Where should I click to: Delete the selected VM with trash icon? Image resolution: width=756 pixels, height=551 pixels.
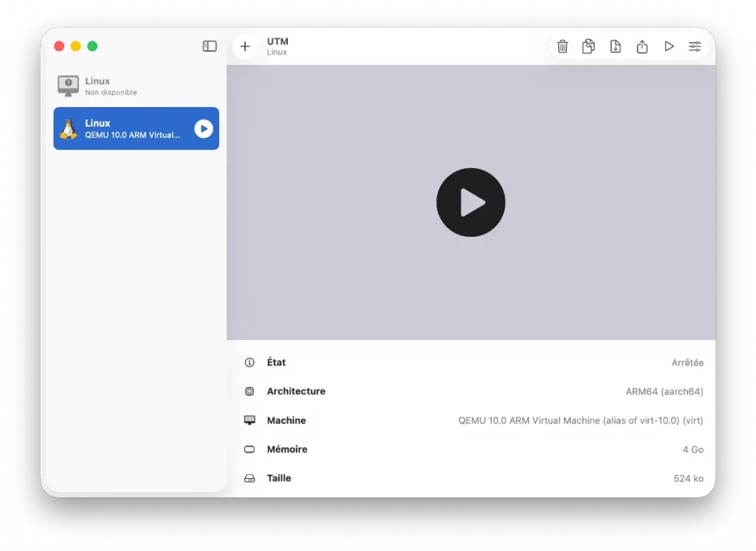pyautogui.click(x=562, y=46)
